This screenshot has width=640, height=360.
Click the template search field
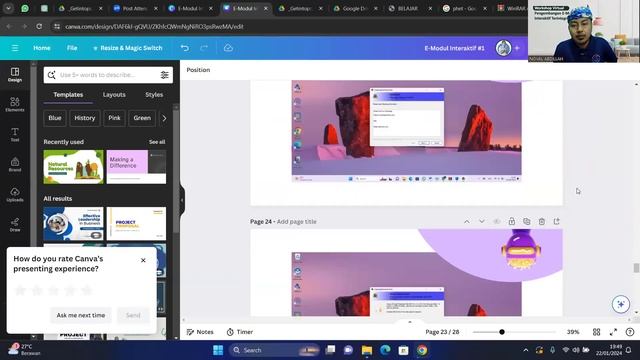click(x=108, y=75)
